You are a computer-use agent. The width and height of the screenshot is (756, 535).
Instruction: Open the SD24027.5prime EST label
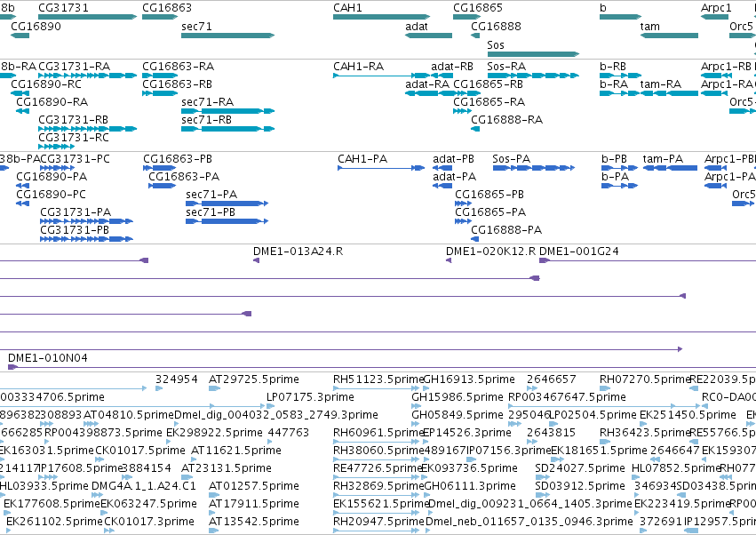(x=580, y=468)
